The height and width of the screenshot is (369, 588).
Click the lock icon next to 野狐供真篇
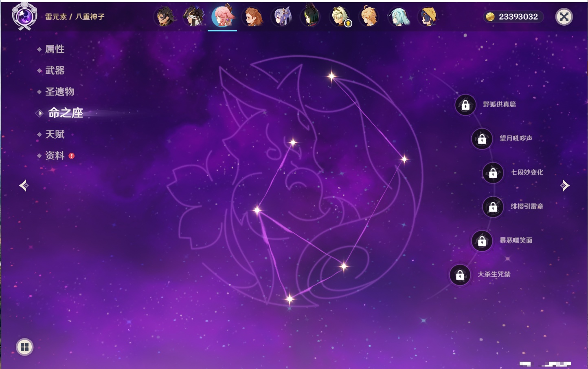465,105
